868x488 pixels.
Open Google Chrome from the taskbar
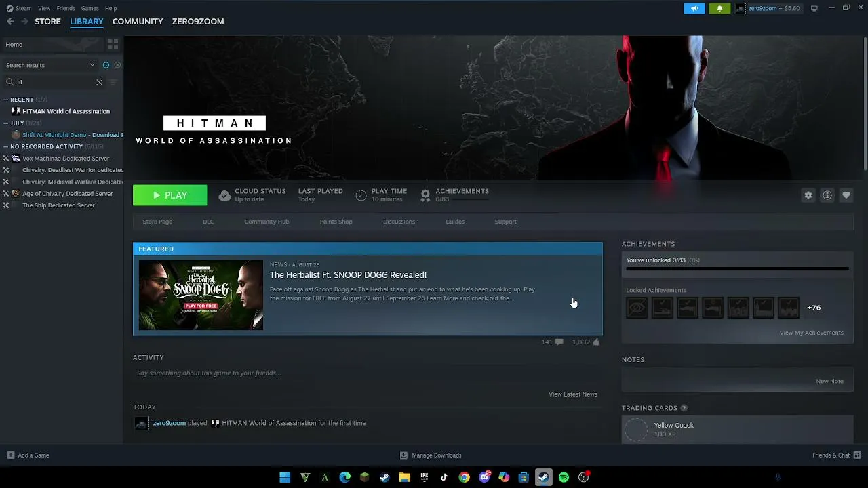pos(464,477)
